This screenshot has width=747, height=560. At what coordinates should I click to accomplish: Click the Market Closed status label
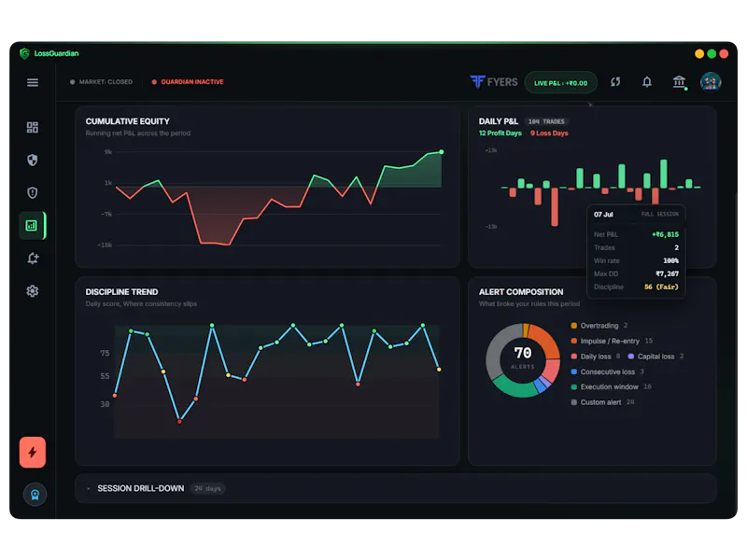[101, 82]
